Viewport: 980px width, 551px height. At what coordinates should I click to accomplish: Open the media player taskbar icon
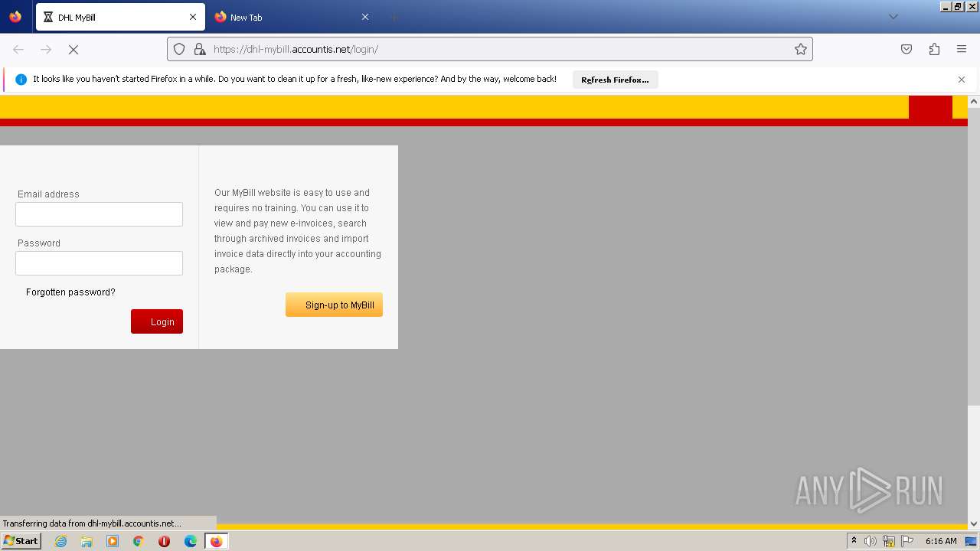[113, 541]
